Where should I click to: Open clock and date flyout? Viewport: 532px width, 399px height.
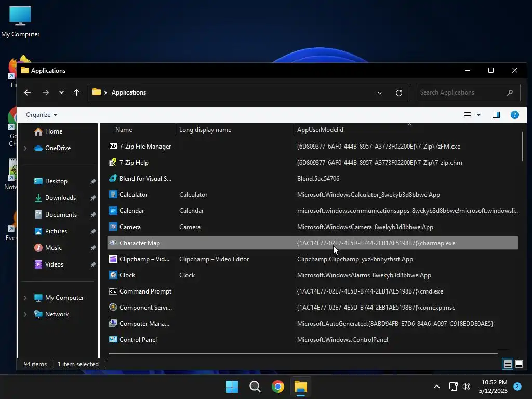tap(493, 387)
